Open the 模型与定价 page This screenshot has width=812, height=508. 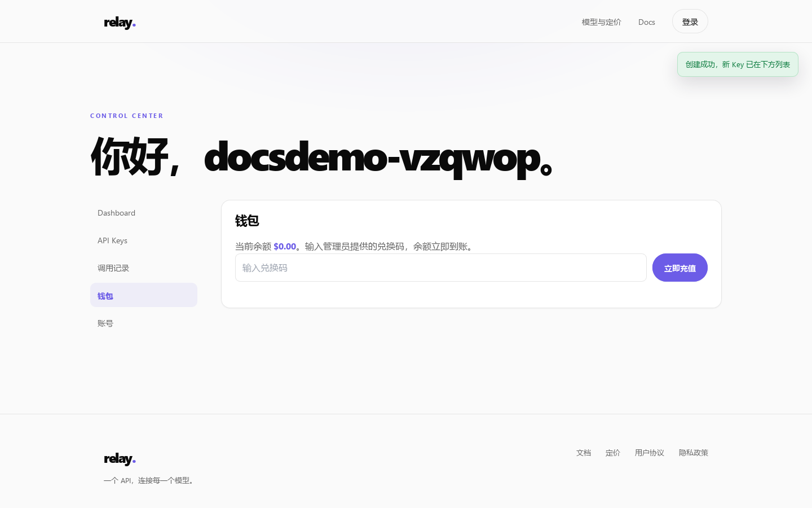pos(601,22)
